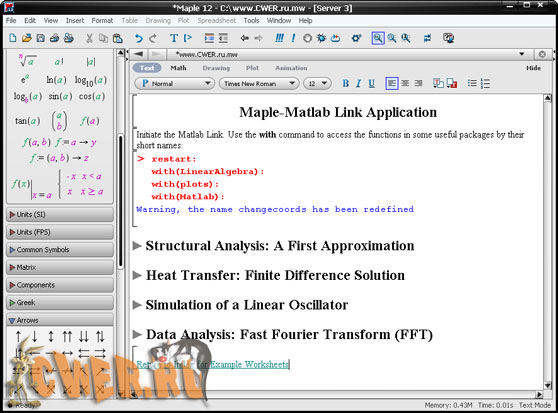
Task: Insert the square root expression template
Action: tap(28, 60)
